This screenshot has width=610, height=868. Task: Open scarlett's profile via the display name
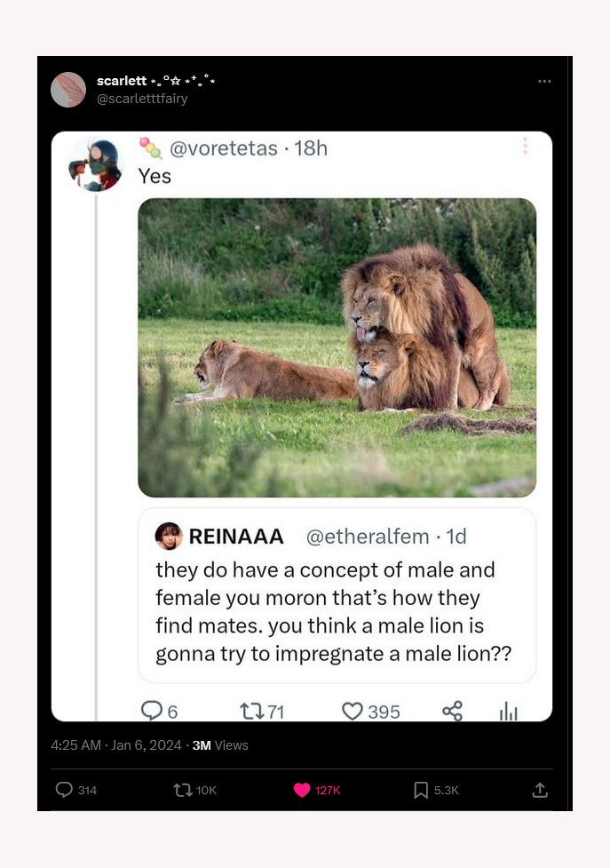122,81
